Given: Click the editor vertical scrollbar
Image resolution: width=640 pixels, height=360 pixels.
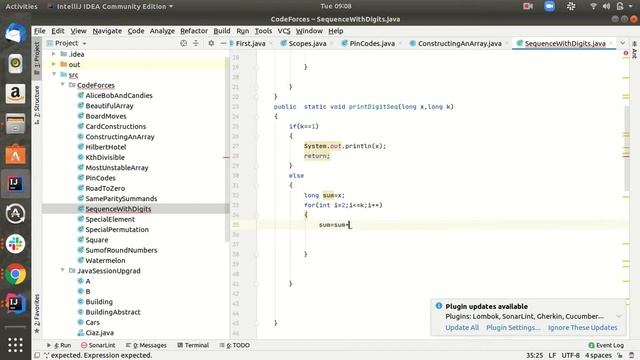Looking at the screenshot, I should [x=627, y=148].
